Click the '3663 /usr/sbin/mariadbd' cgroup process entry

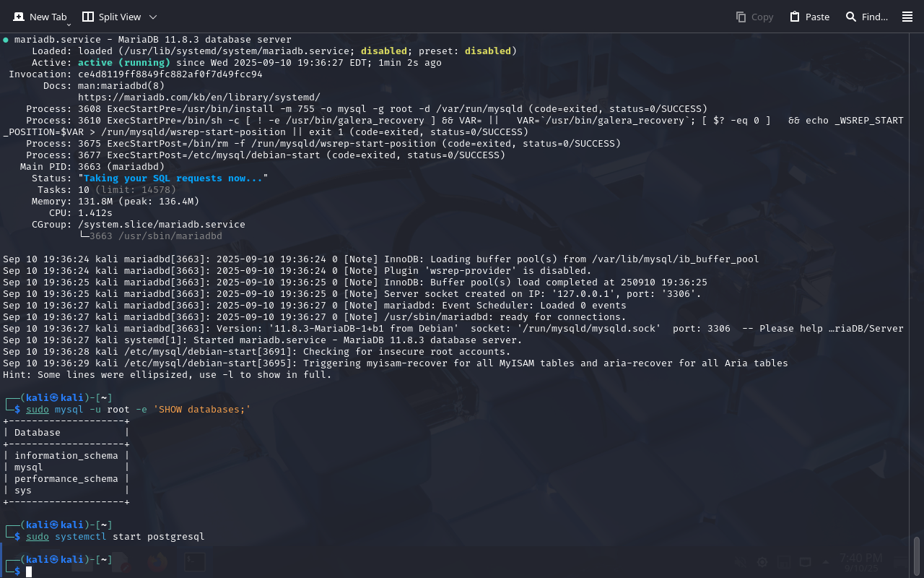156,236
